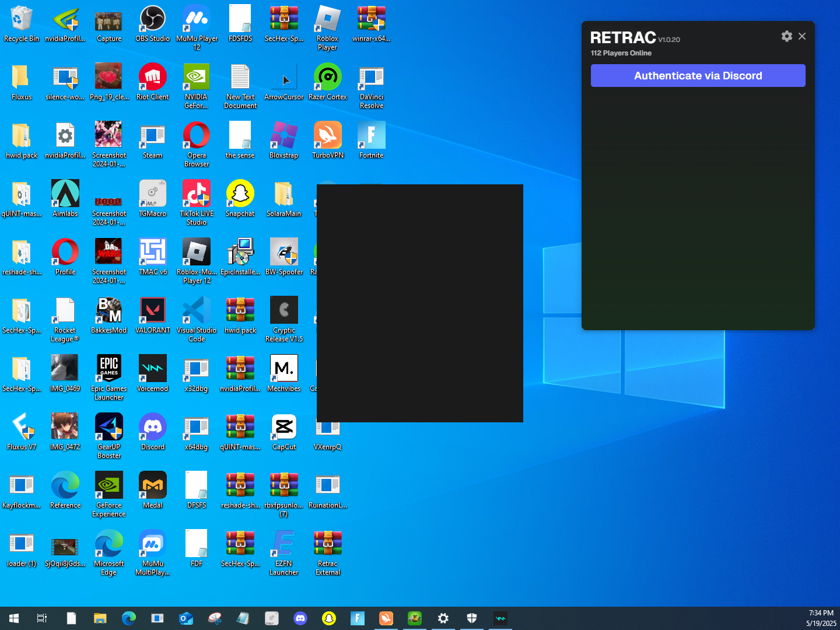Image resolution: width=840 pixels, height=630 pixels.
Task: Select the FDF desktop file
Action: pos(197,549)
